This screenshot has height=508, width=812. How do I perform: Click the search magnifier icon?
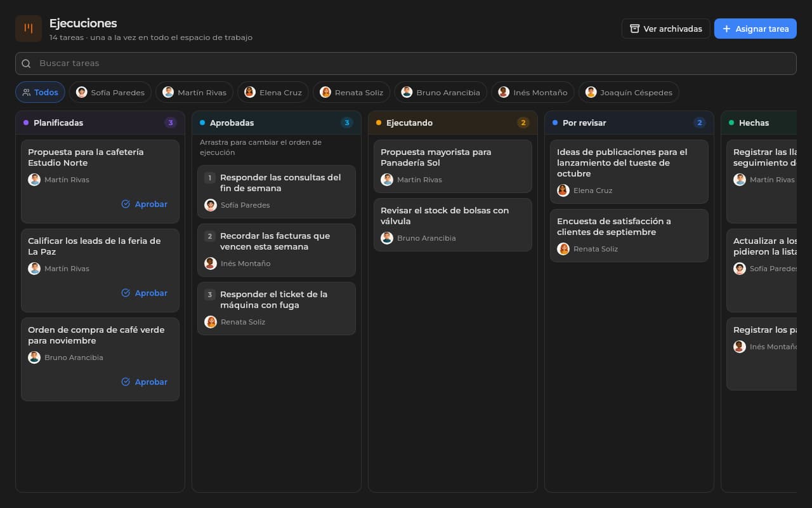point(26,63)
